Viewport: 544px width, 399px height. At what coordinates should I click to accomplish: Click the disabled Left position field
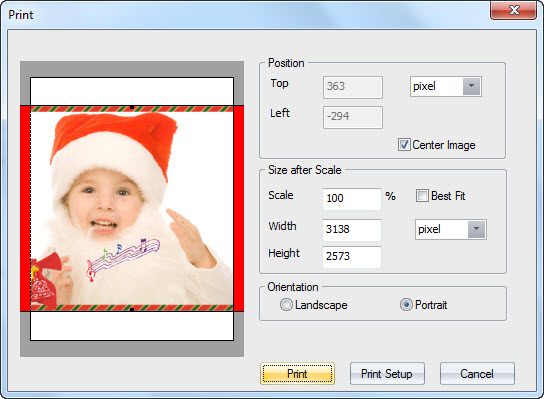(352, 117)
